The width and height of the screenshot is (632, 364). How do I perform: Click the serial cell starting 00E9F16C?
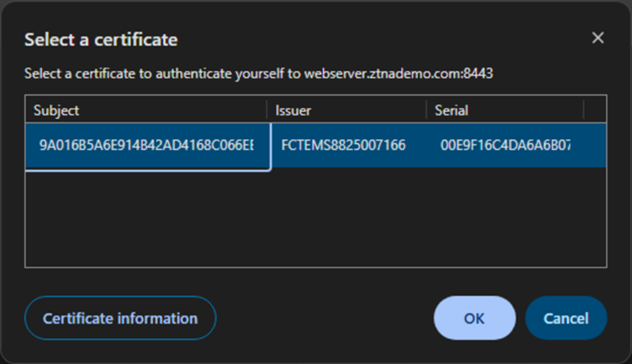pos(505,145)
